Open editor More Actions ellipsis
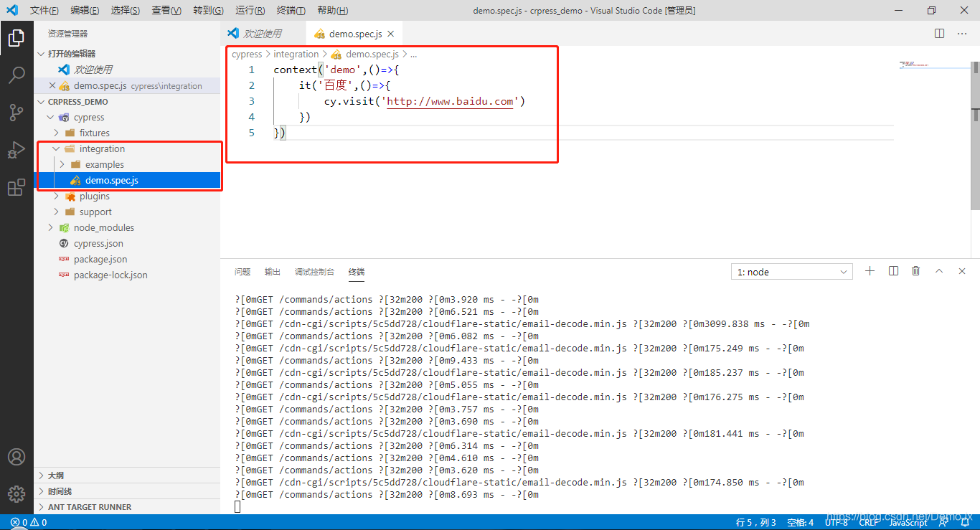 962,34
